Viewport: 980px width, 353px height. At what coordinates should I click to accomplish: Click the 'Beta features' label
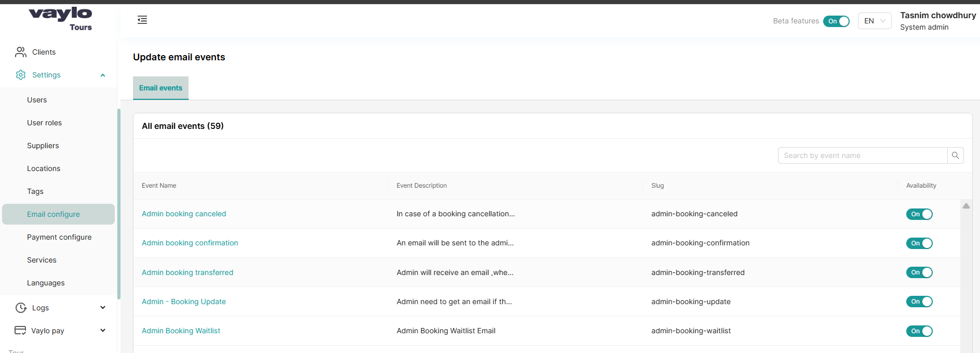click(796, 21)
